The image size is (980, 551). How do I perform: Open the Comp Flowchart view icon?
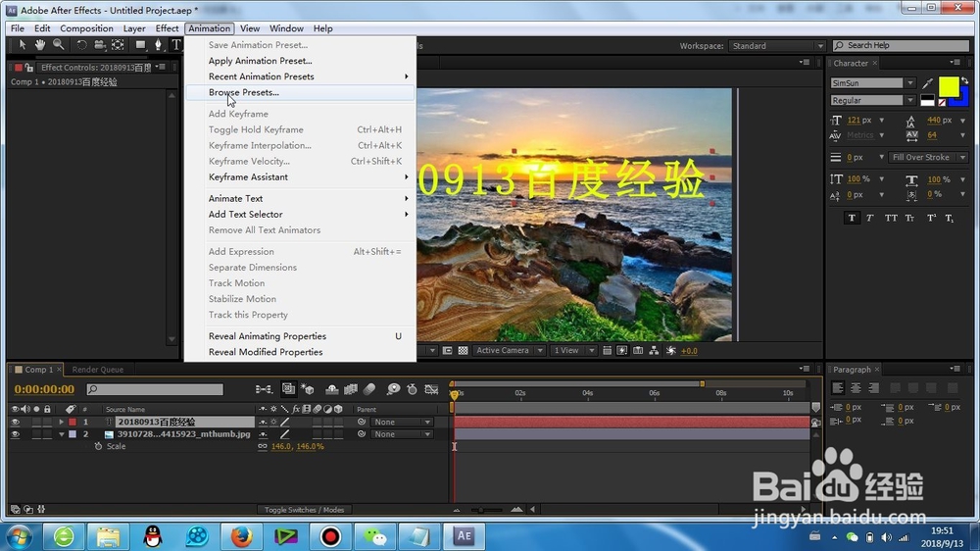[x=654, y=351]
